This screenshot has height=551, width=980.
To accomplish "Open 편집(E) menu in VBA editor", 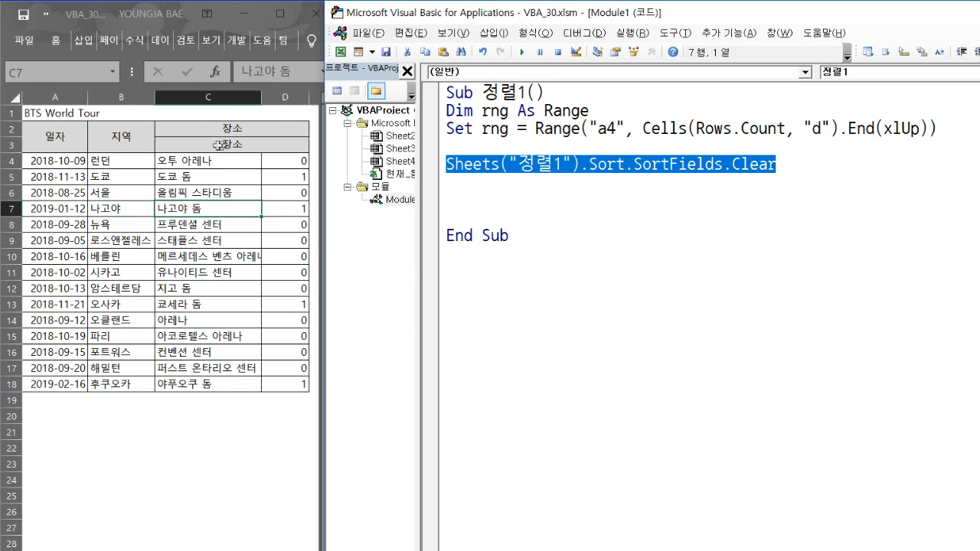I will [x=410, y=33].
